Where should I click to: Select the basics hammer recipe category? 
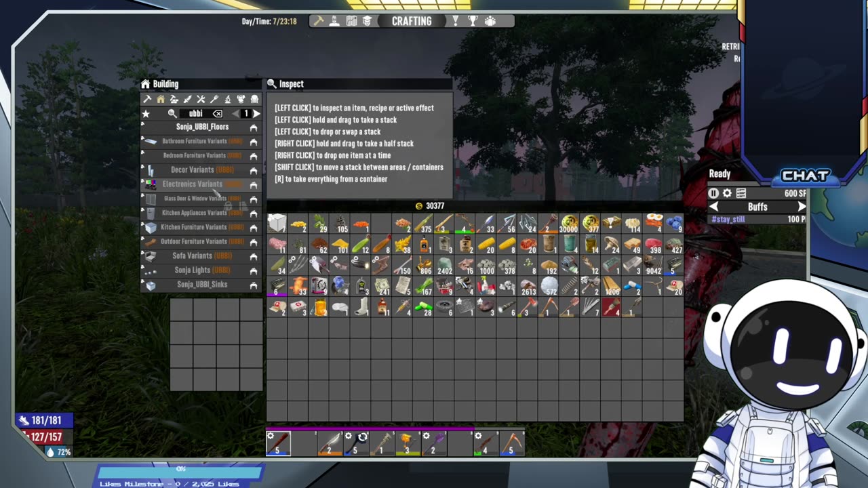coord(147,100)
